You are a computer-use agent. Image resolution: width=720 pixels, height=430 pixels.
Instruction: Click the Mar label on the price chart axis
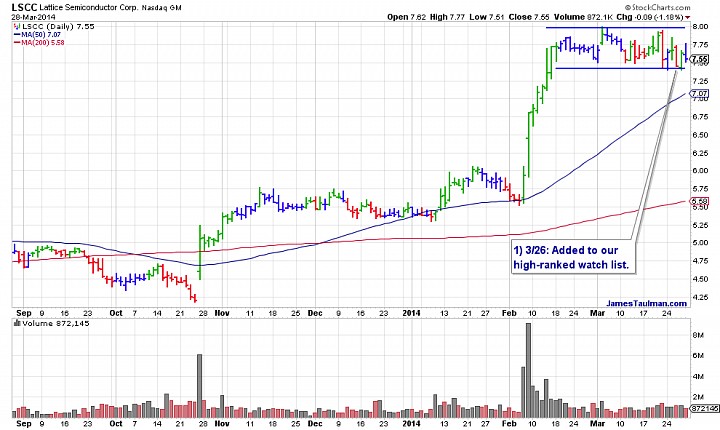point(597,313)
